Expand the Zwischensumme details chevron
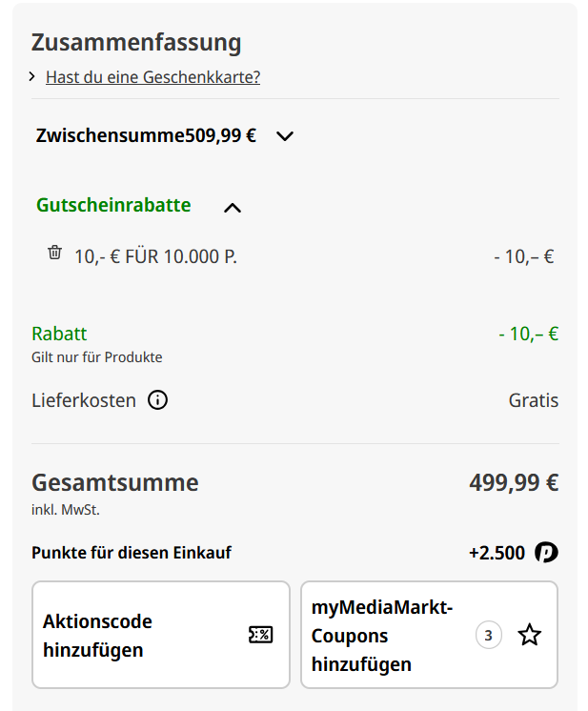This screenshot has width=588, height=711. [284, 136]
